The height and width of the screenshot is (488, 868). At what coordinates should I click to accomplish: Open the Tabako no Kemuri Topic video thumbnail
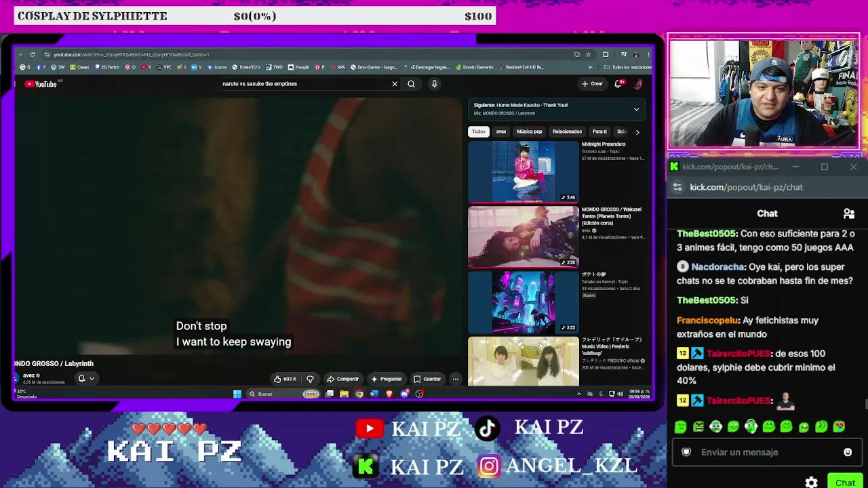[x=523, y=302]
